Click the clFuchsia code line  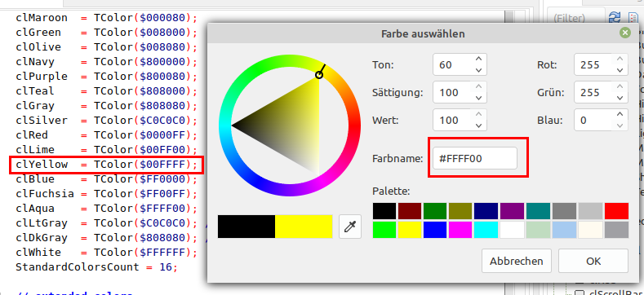106,194
